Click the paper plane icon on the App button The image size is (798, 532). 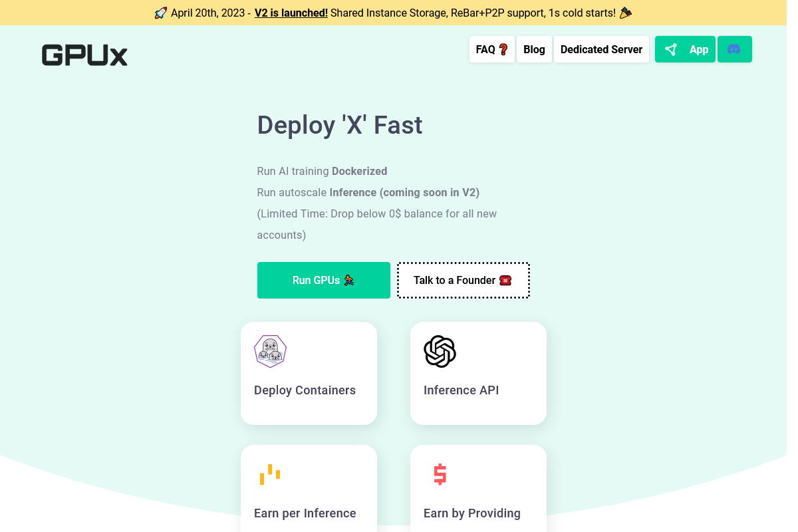point(670,49)
